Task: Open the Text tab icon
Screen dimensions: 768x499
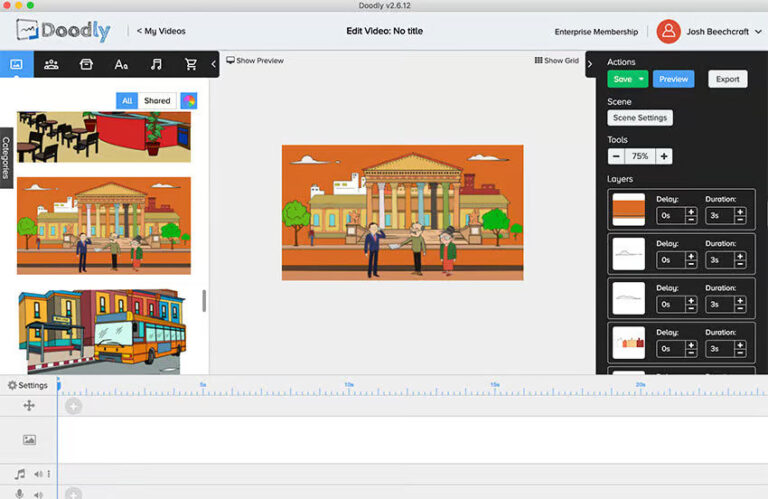Action: [121, 64]
